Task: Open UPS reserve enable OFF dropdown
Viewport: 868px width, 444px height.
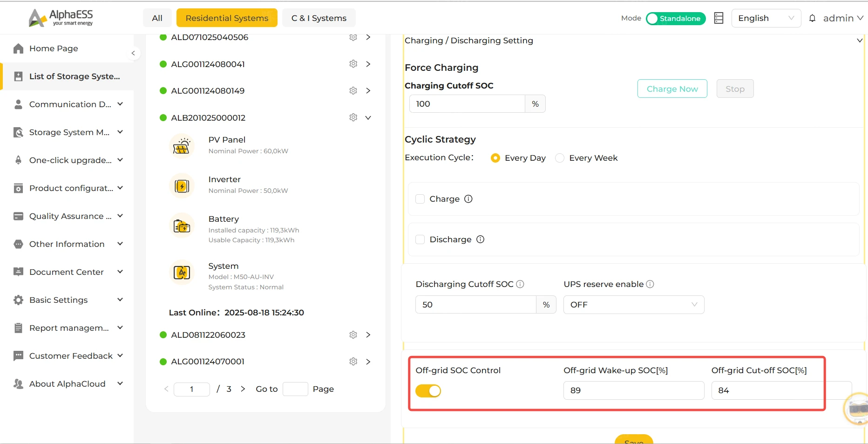Action: (x=634, y=305)
